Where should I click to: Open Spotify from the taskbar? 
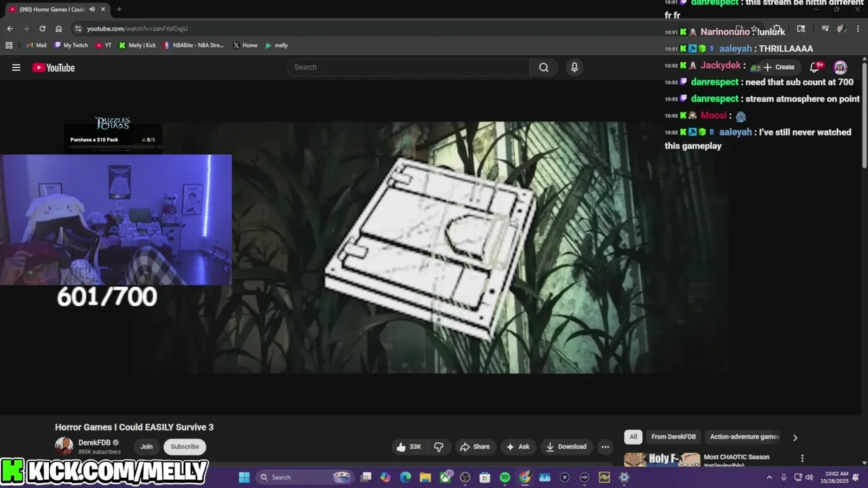[505, 477]
